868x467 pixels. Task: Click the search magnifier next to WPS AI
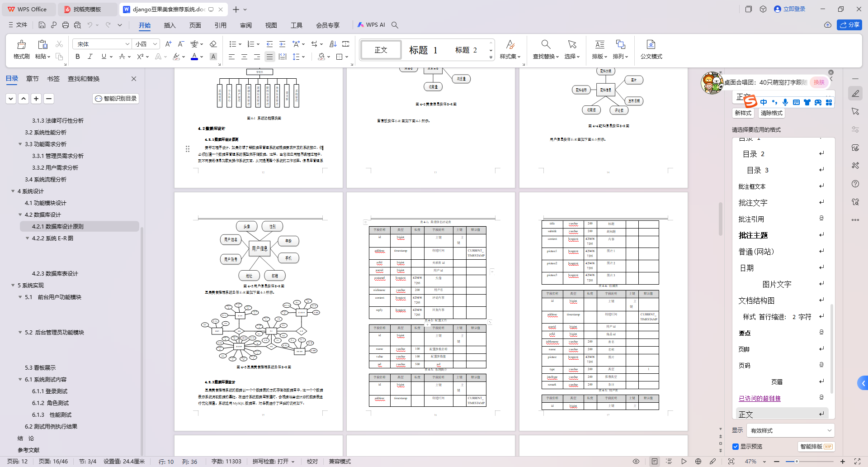tap(395, 25)
